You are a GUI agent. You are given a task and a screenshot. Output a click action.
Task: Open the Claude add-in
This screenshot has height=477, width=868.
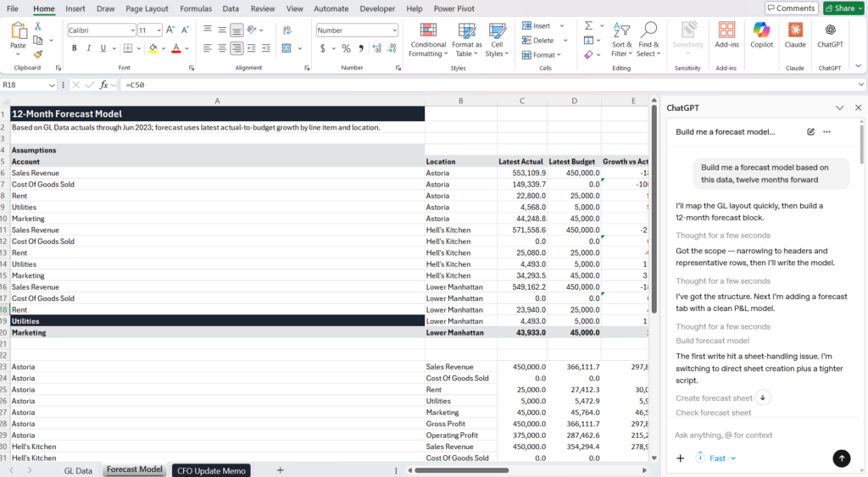(795, 35)
